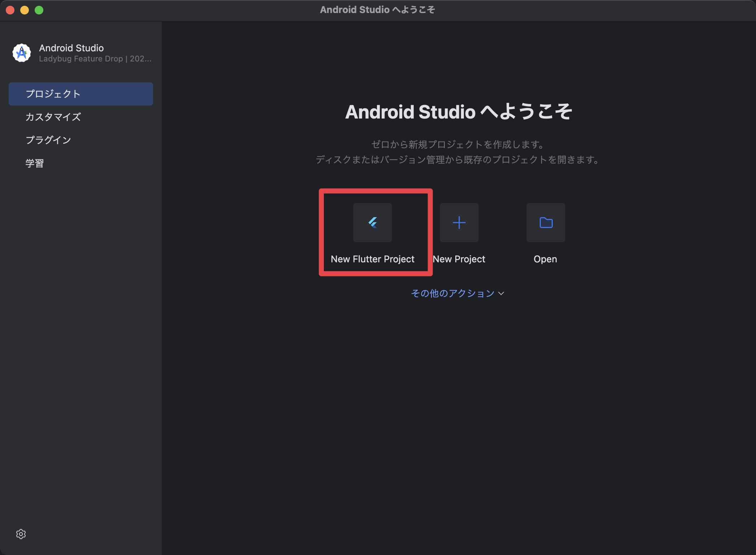Screen dimensions: 756x555
Task: Click the Ladybug Feature Drop version text
Action: 95,59
